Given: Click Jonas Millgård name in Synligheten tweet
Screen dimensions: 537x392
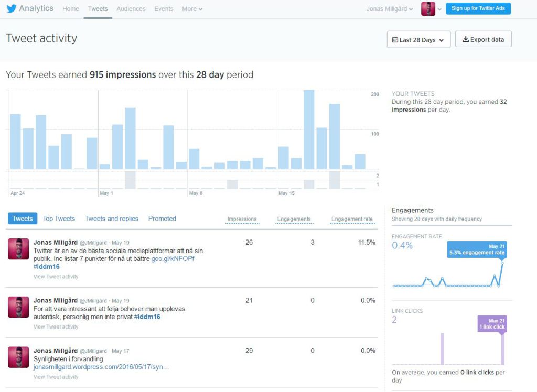Looking at the screenshot, I should (56, 351).
